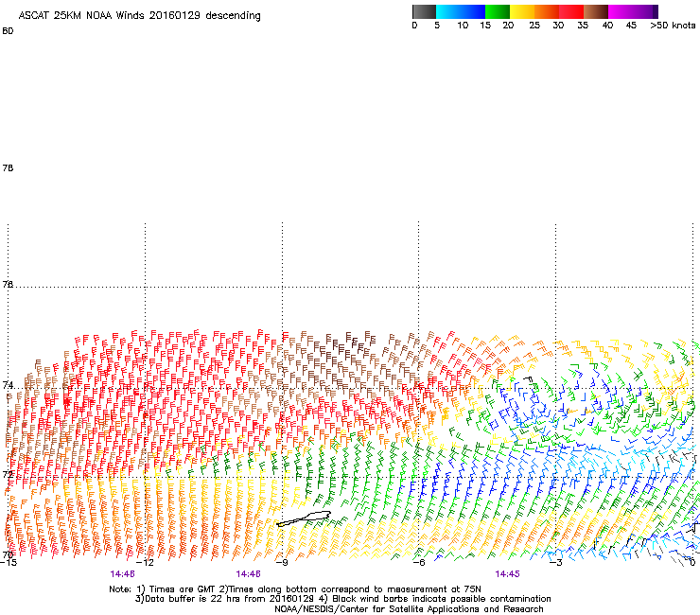This screenshot has width=700, height=615.
Task: Pick the brown 35–40 knots color segment
Action: click(x=596, y=11)
